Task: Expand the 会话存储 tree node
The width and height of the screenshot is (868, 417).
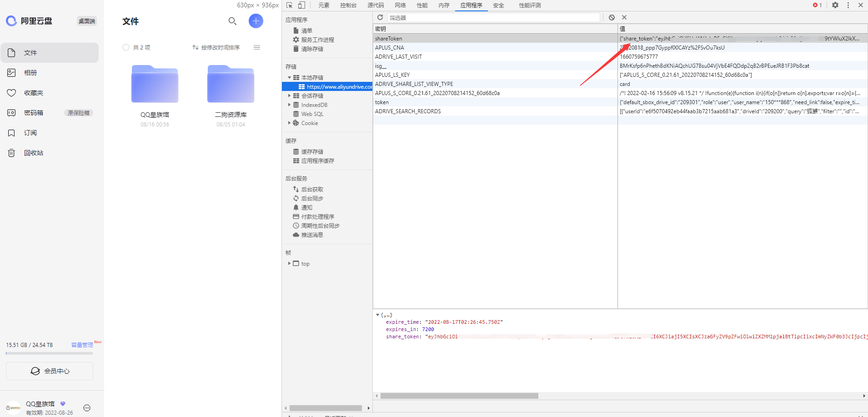Action: 289,96
